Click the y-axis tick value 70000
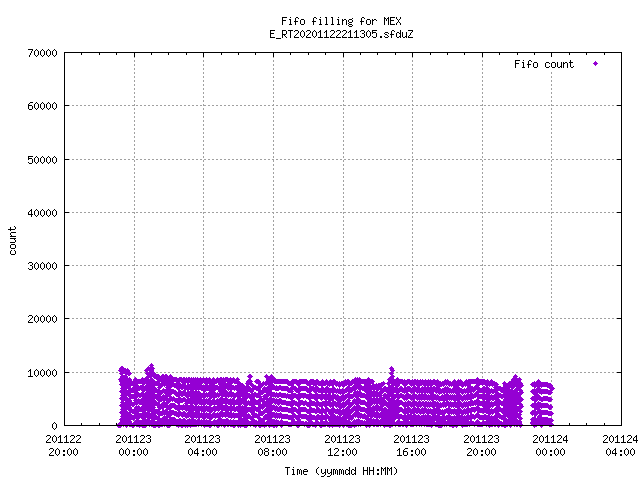Screen dimensions: 640x480 (x=42, y=53)
